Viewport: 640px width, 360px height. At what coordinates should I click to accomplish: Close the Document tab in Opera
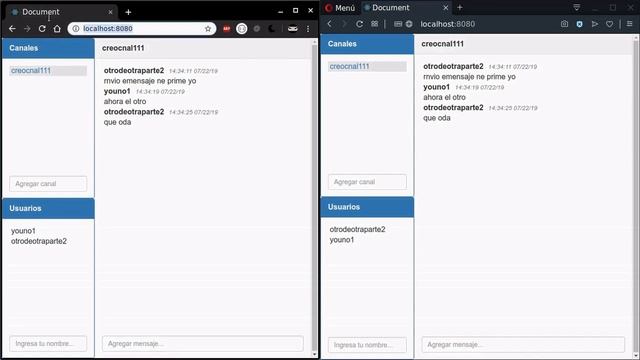(x=445, y=8)
